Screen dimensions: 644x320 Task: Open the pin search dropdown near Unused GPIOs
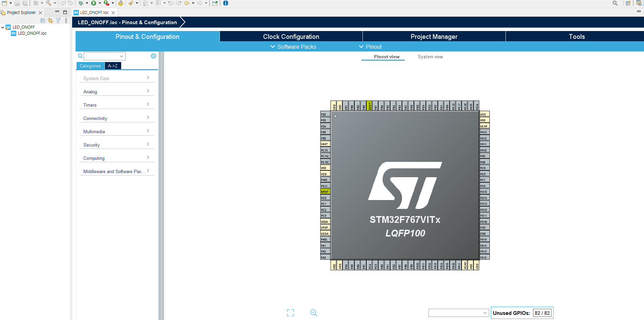pyautogui.click(x=459, y=313)
